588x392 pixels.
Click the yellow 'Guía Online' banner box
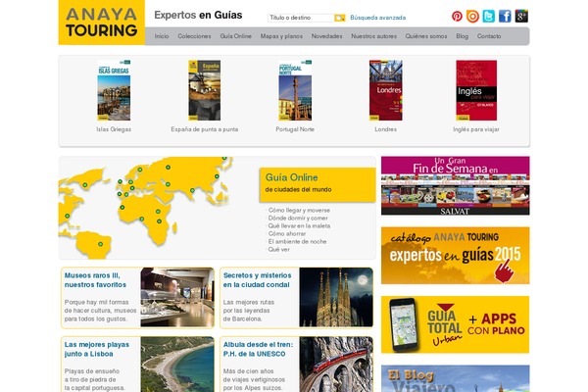[318, 184]
